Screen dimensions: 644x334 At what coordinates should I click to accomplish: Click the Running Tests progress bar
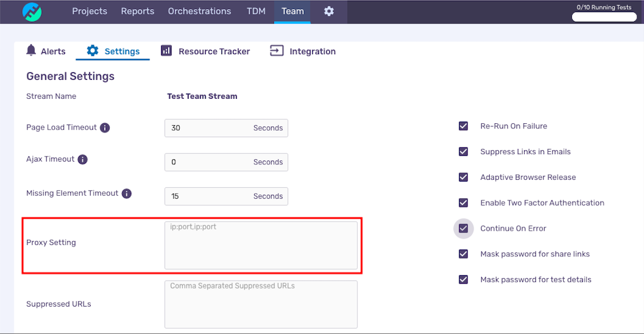pos(604,17)
